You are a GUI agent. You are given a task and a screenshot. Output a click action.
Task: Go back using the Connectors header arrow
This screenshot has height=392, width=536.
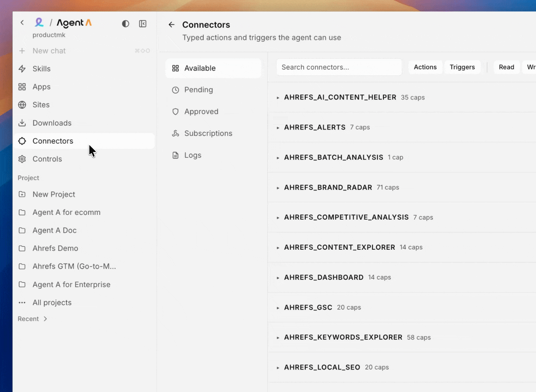[172, 25]
